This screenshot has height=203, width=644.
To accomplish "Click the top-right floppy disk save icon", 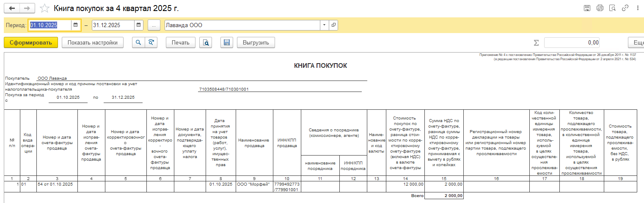I will pyautogui.click(x=587, y=8).
